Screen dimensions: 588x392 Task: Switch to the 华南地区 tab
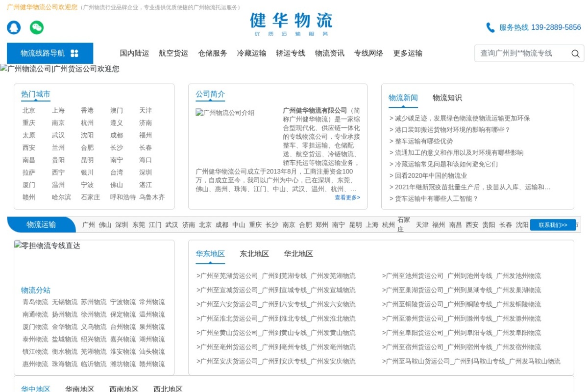(80, 389)
